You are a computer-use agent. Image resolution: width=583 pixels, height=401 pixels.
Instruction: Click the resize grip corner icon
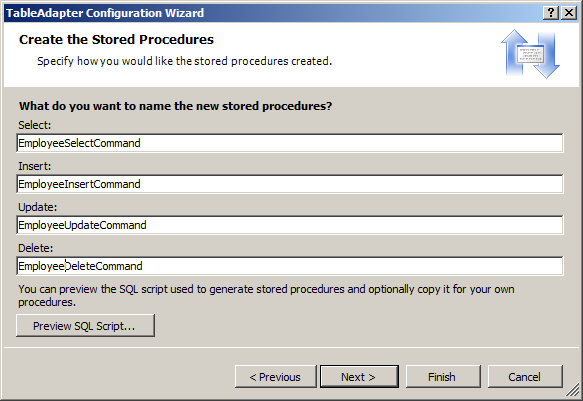[x=572, y=391]
